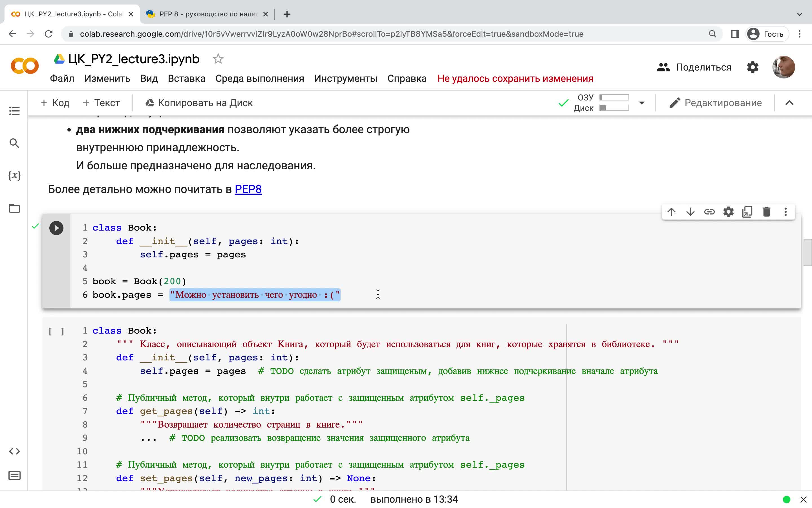Open cell editor settings gear
The width and height of the screenshot is (812, 508).
pos(729,212)
